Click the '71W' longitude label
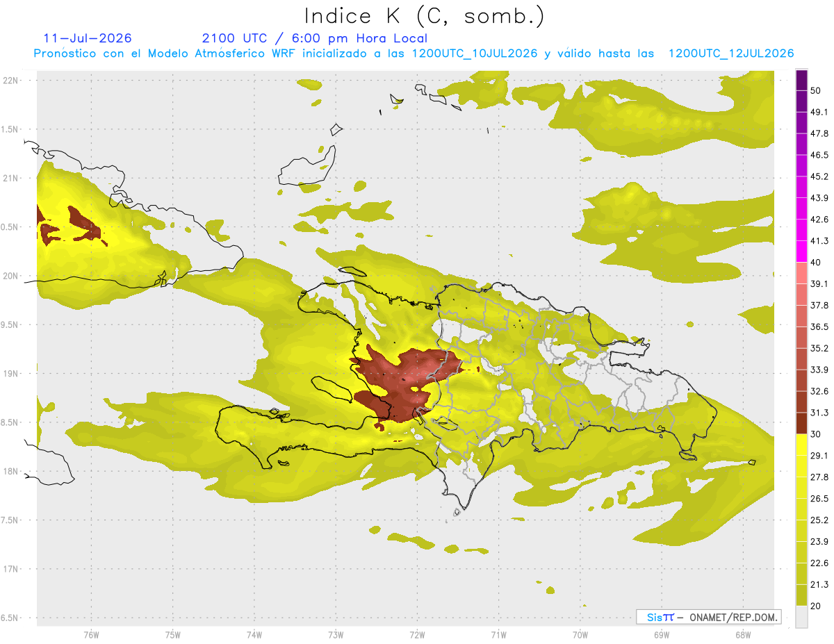This screenshot has width=834, height=644. click(x=498, y=634)
